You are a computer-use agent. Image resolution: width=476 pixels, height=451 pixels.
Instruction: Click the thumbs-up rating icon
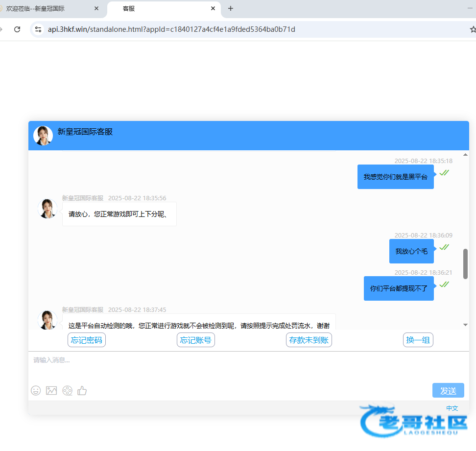[x=82, y=391]
